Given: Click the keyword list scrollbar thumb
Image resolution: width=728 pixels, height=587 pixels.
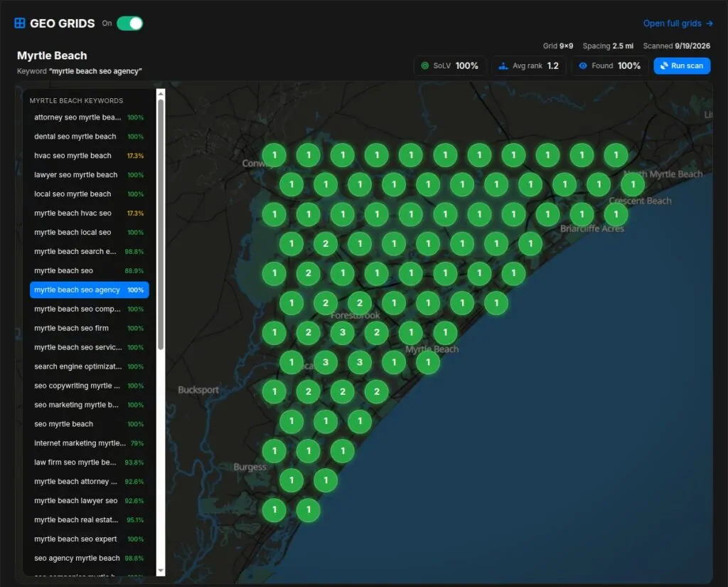Looking at the screenshot, I should pyautogui.click(x=161, y=224).
